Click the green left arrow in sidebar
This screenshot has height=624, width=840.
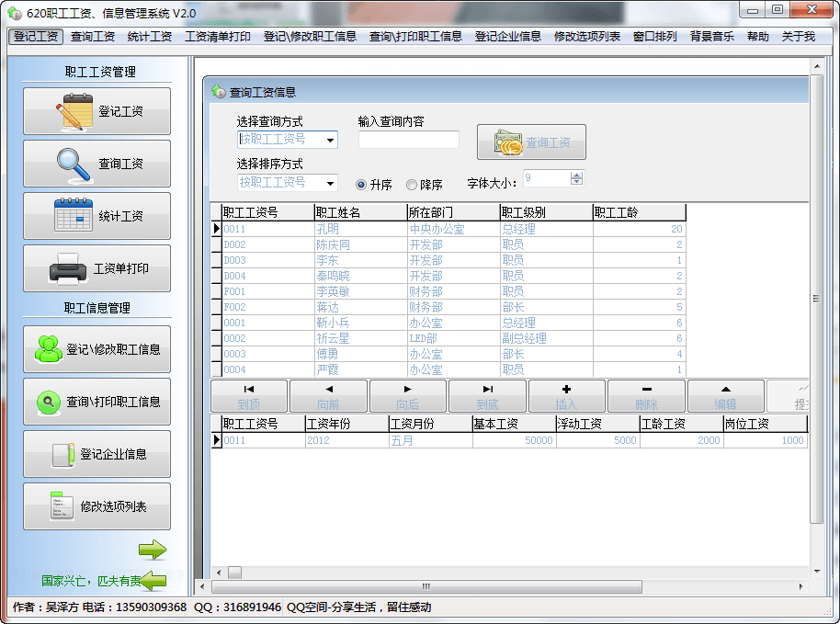153,581
